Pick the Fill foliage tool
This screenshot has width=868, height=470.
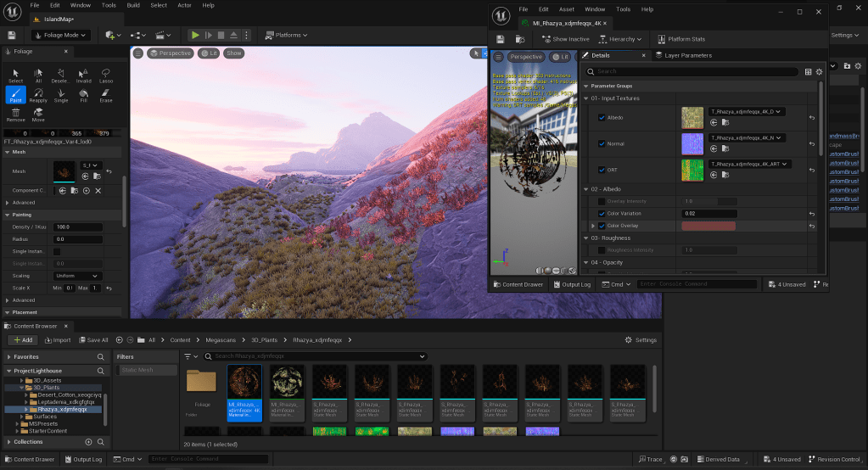pos(83,95)
